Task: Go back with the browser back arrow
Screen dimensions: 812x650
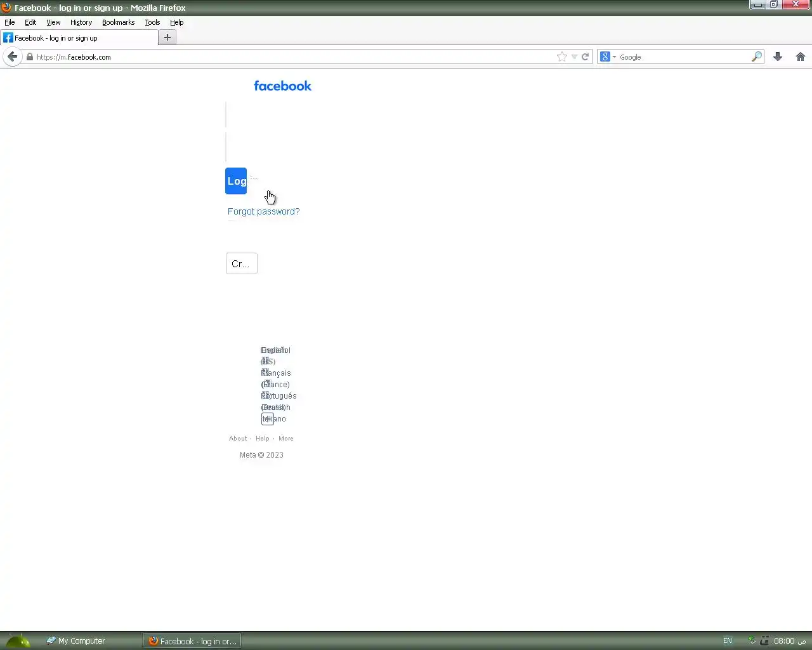Action: (x=13, y=56)
